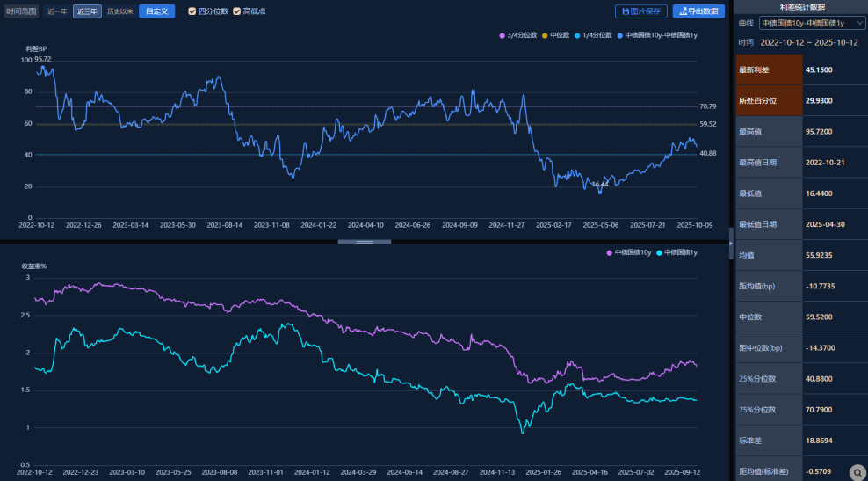Click the splitter handle between the two charts
Screen dimensions: 868x481
(x=365, y=241)
